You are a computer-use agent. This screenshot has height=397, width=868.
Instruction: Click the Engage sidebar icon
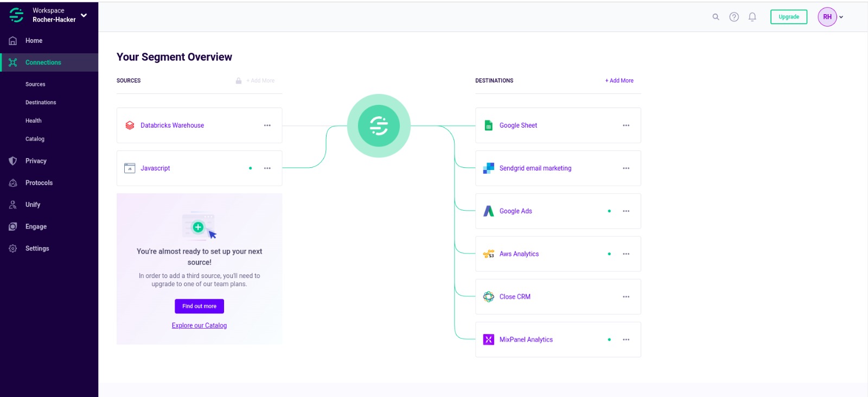click(13, 226)
